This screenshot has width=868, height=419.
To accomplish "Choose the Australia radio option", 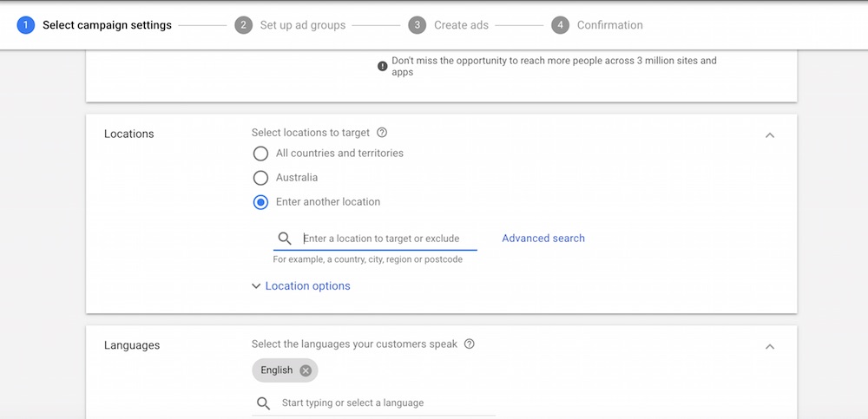I will (260, 178).
